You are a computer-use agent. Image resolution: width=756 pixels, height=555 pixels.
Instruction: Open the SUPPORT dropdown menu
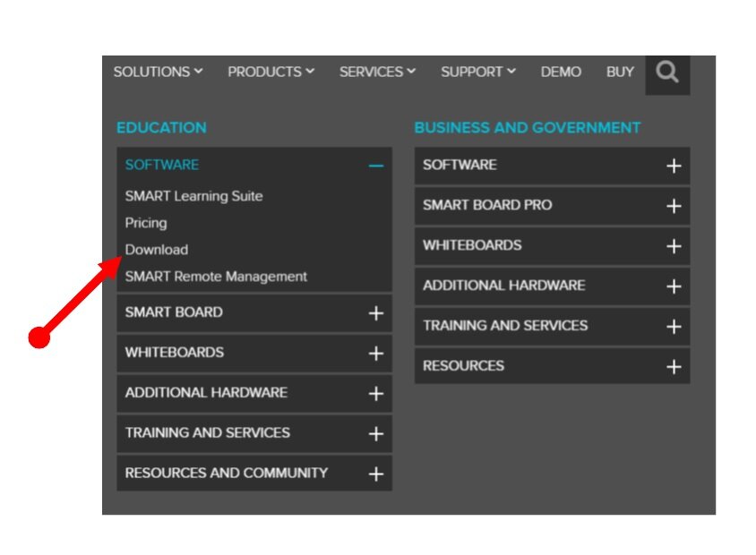478,73
